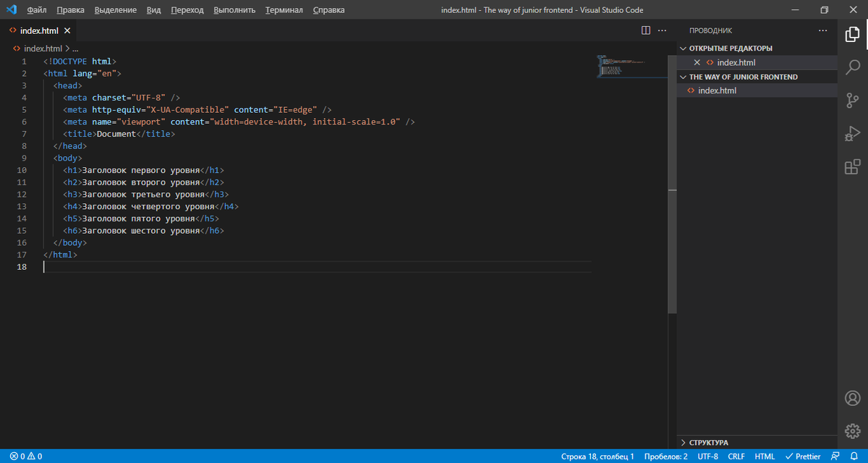Click text Заголовок четвертого уровня
Screen dimensions: 868x463
[148, 207]
